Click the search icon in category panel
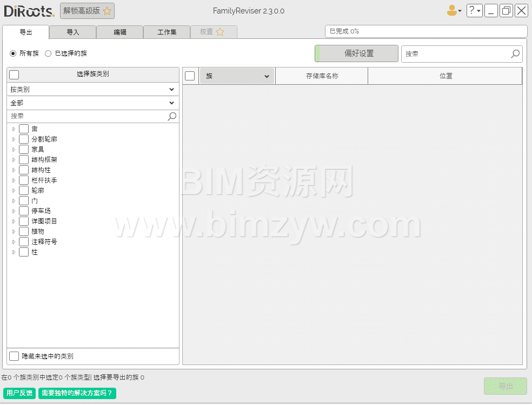Screen dimensions: 532x405 click(172, 116)
